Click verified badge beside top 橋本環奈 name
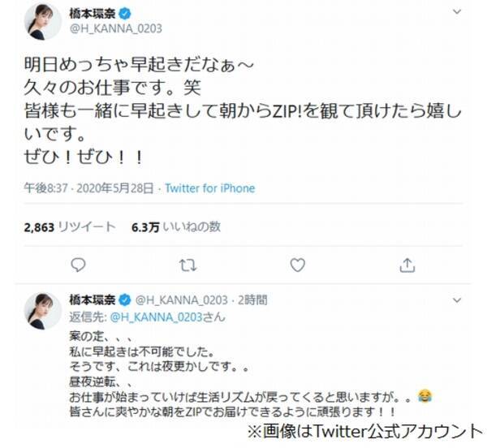This screenshot has height=448, width=487. [125, 14]
